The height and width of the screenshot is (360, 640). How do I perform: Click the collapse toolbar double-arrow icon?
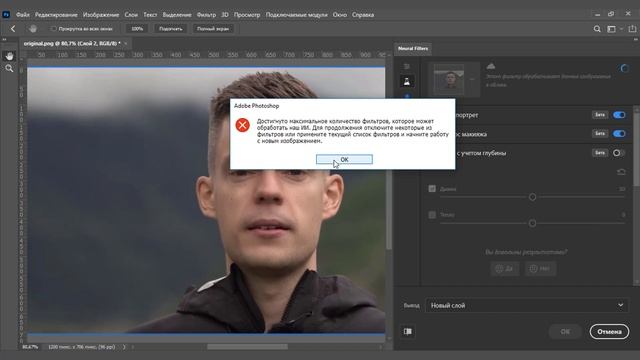click(4, 40)
